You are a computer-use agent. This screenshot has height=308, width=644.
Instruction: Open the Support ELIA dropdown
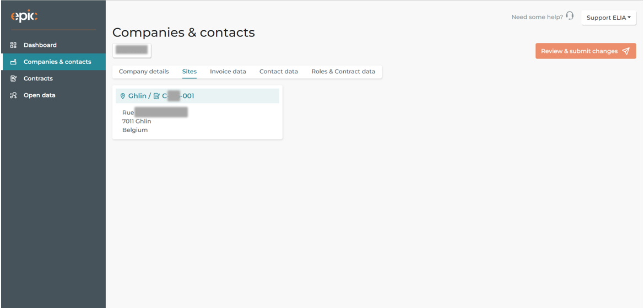click(609, 18)
